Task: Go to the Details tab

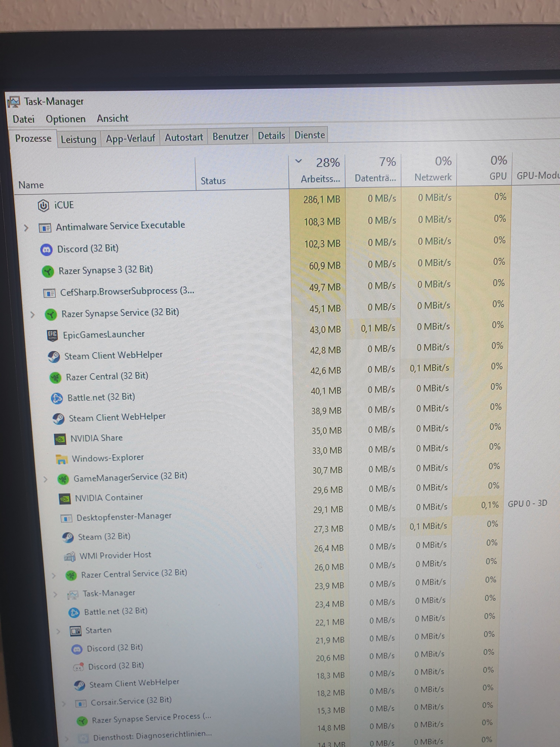Action: pyautogui.click(x=271, y=136)
